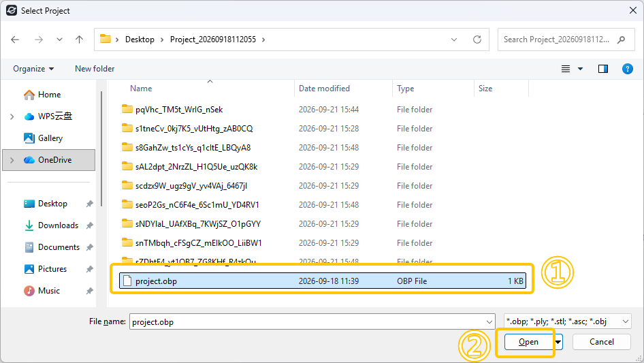Screen dimensions: 644x363
Task: Expand the OneDrive tree node
Action: (12, 160)
